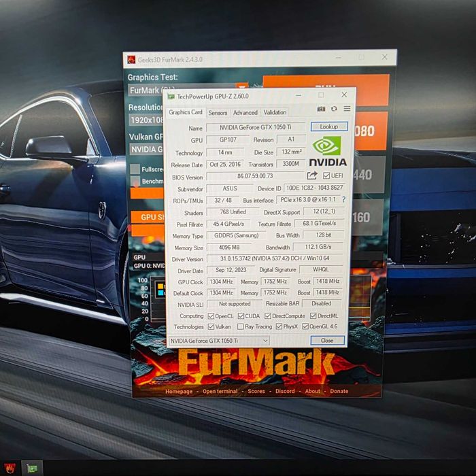This screenshot has height=476, width=476.
Task: Toggle the Ray Tracing checkbox
Action: [240, 326]
